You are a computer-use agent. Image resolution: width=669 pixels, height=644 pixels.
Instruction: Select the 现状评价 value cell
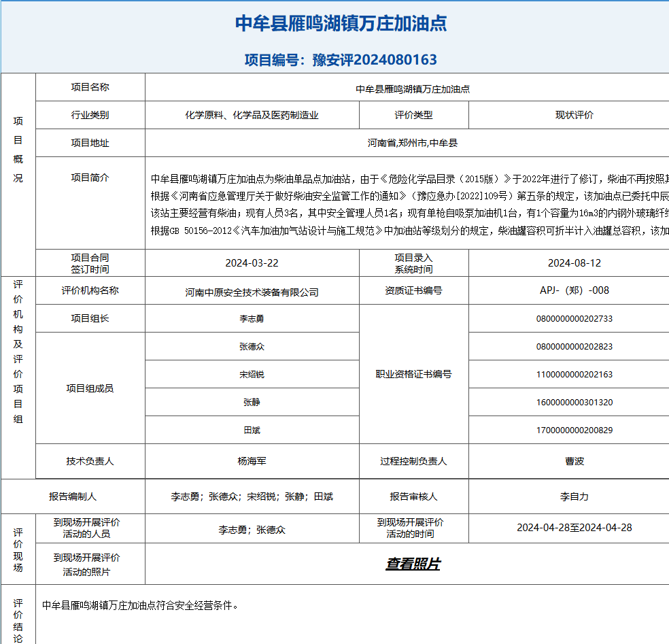point(574,115)
